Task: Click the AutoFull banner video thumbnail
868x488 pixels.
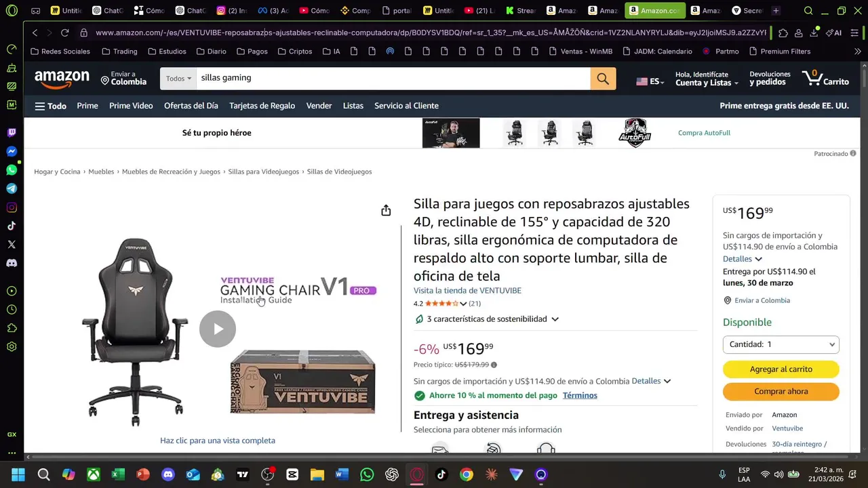Action: click(451, 133)
